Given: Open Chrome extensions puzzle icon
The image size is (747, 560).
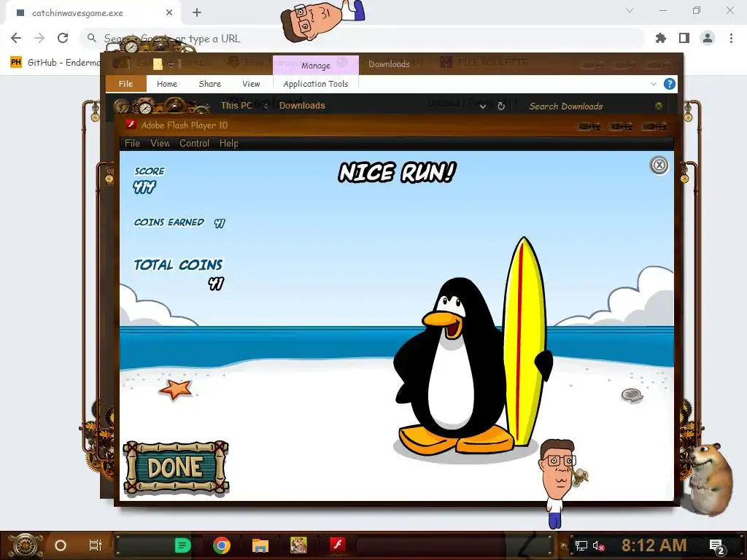Looking at the screenshot, I should 660,38.
